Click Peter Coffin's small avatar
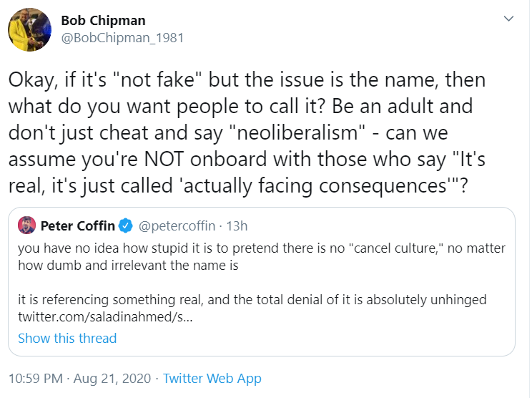 pos(26,225)
